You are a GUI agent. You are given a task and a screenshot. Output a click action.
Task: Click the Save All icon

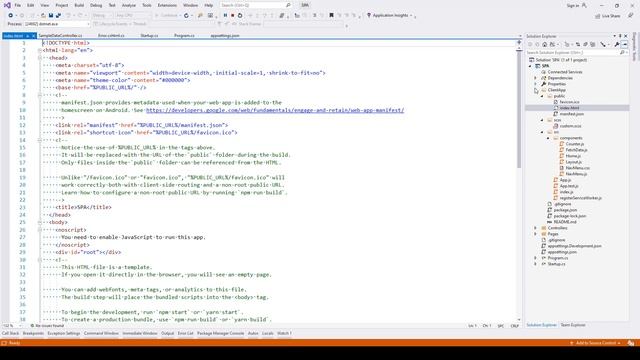click(58, 16)
